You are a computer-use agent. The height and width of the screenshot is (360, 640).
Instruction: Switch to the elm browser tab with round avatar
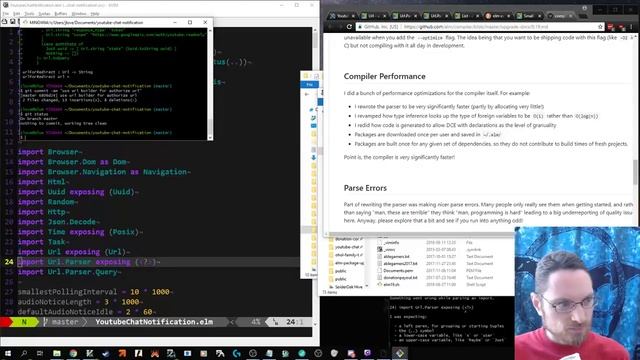click(x=498, y=16)
